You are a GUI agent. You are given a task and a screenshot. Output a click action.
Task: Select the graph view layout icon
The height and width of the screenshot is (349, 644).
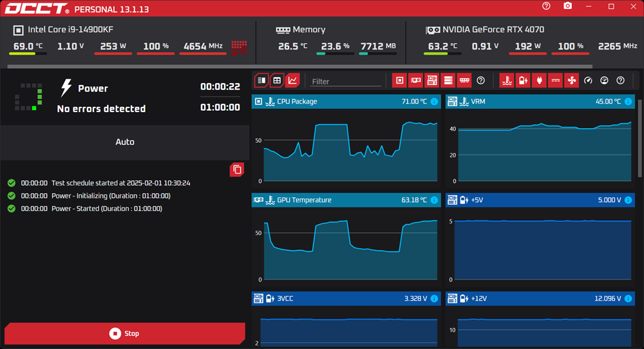(x=292, y=80)
